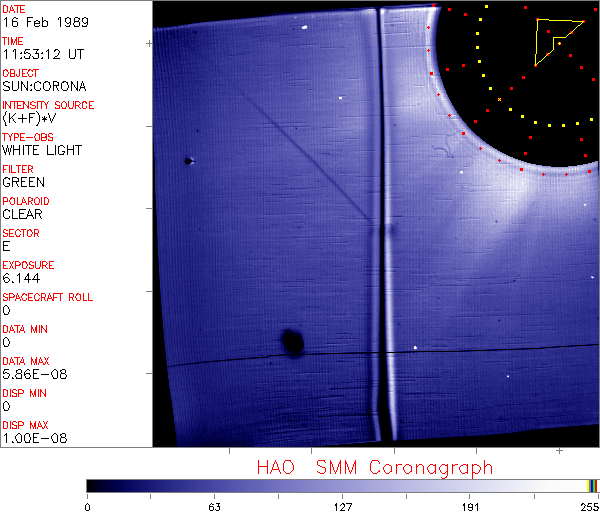Click the TYPE-OBS label

pos(28,137)
